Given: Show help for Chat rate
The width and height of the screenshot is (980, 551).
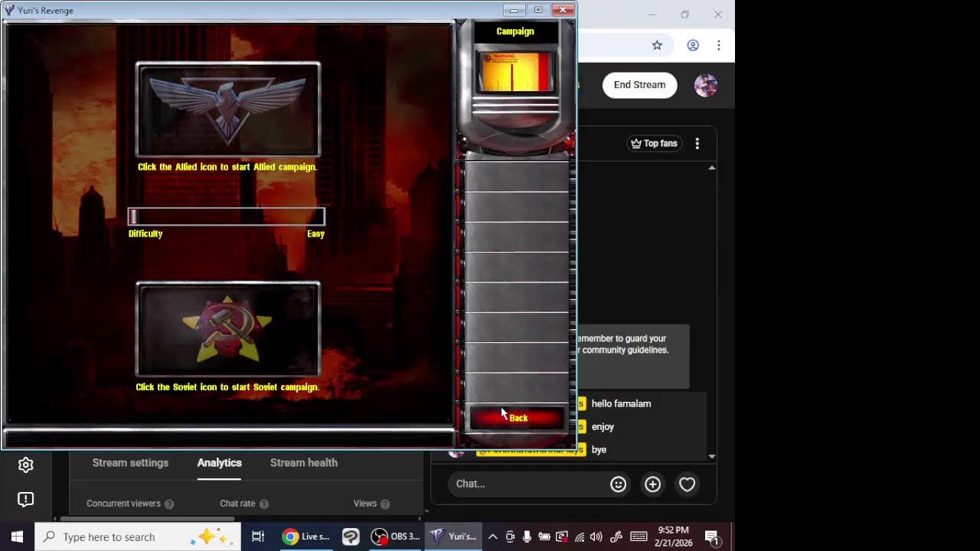Looking at the screenshot, I should coord(263,504).
